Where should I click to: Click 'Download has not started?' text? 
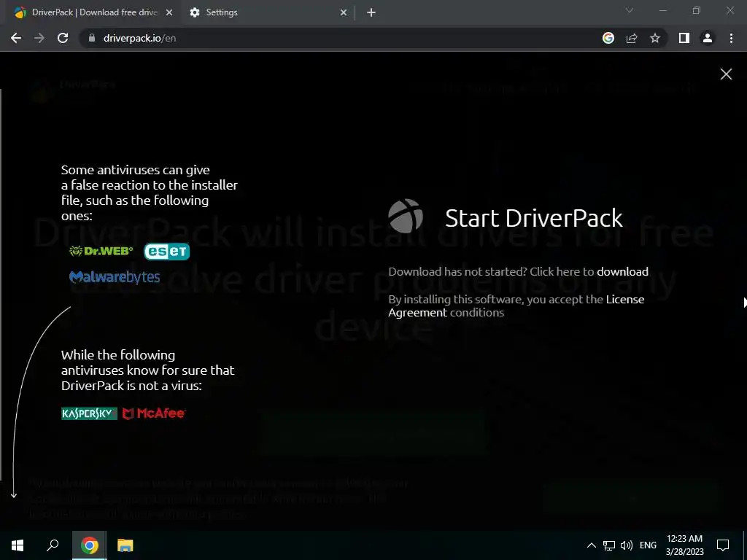[458, 271]
